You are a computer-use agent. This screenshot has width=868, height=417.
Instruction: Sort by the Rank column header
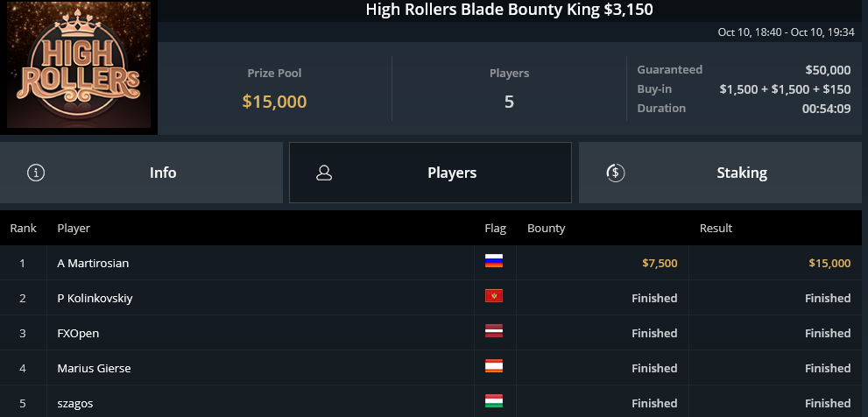pos(24,228)
